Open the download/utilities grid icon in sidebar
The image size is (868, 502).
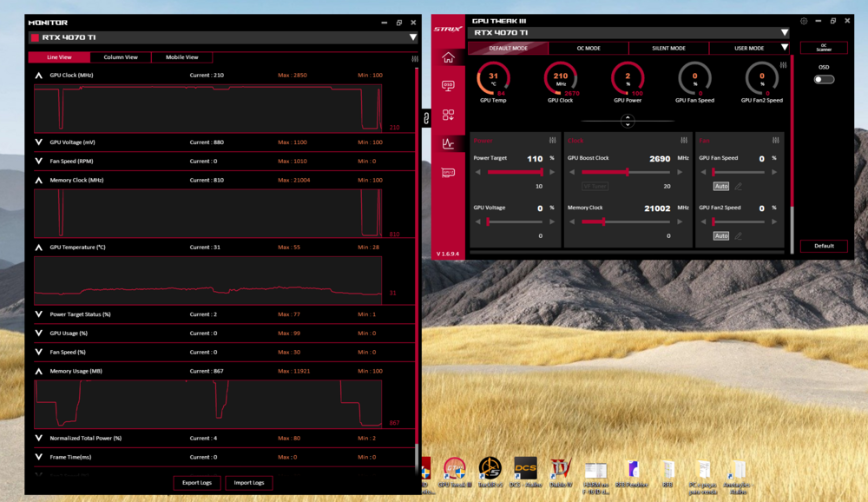[x=448, y=115]
